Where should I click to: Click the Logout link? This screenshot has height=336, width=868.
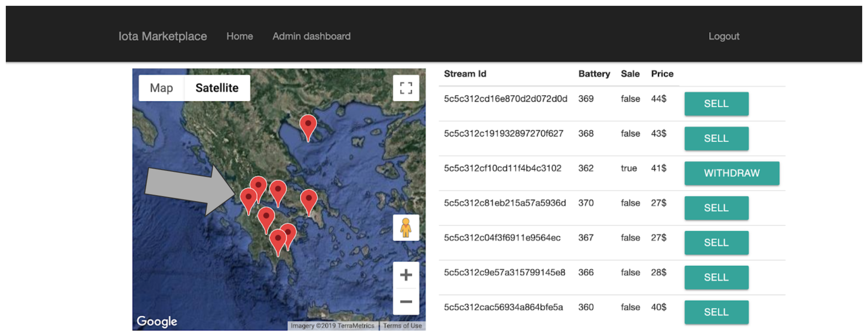724,36
